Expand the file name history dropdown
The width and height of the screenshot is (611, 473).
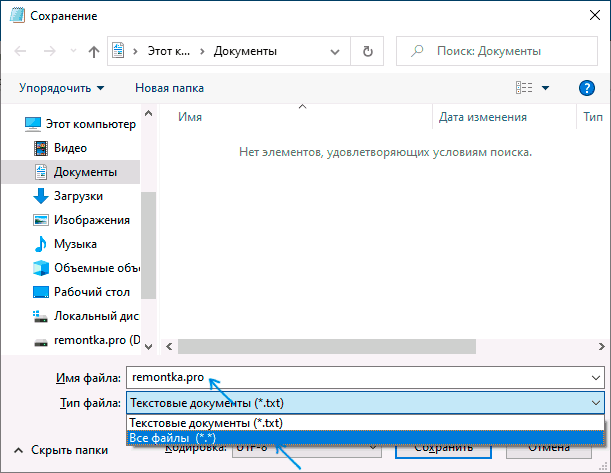click(x=596, y=378)
